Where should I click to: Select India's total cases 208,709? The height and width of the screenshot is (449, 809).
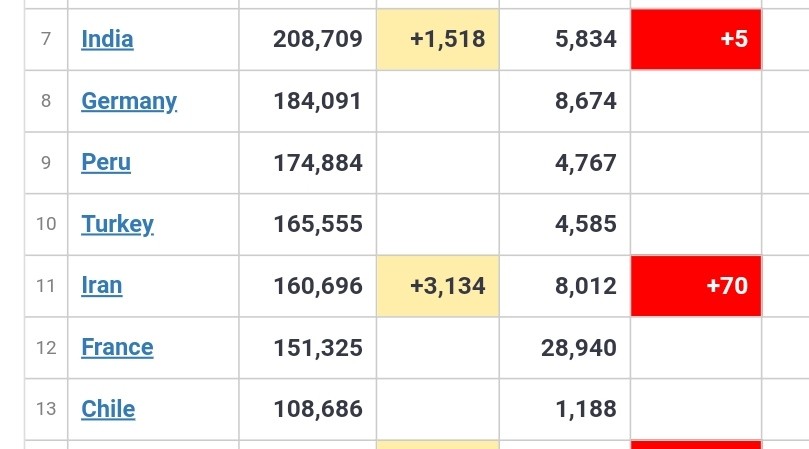pyautogui.click(x=318, y=39)
